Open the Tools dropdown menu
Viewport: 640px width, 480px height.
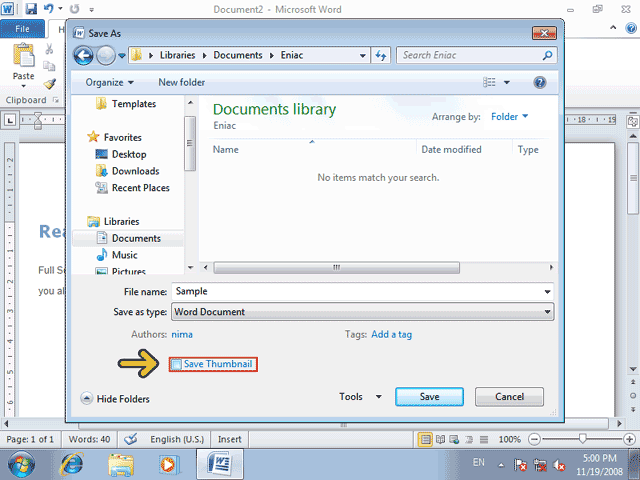pyautogui.click(x=360, y=397)
